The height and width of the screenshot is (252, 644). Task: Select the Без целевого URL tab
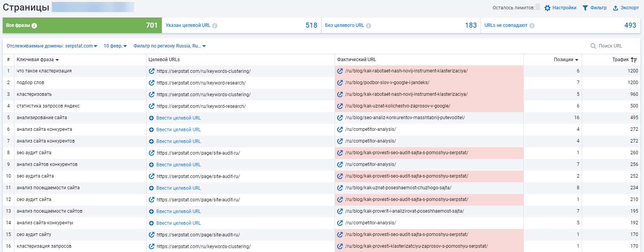pyautogui.click(x=401, y=25)
